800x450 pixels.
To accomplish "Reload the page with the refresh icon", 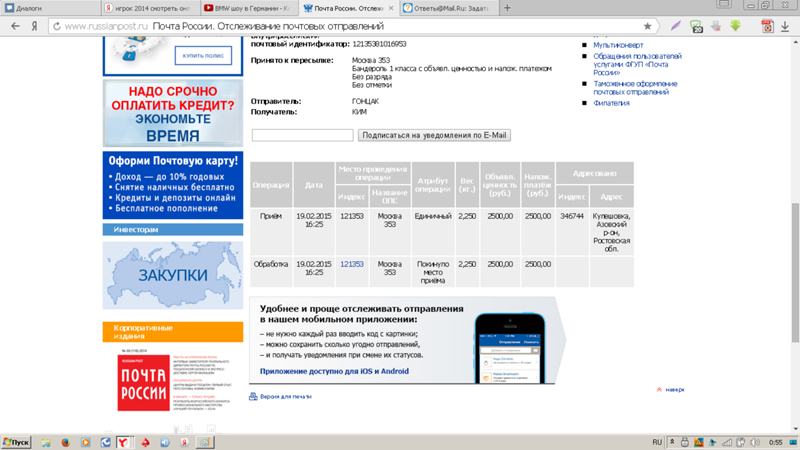I will (57, 26).
